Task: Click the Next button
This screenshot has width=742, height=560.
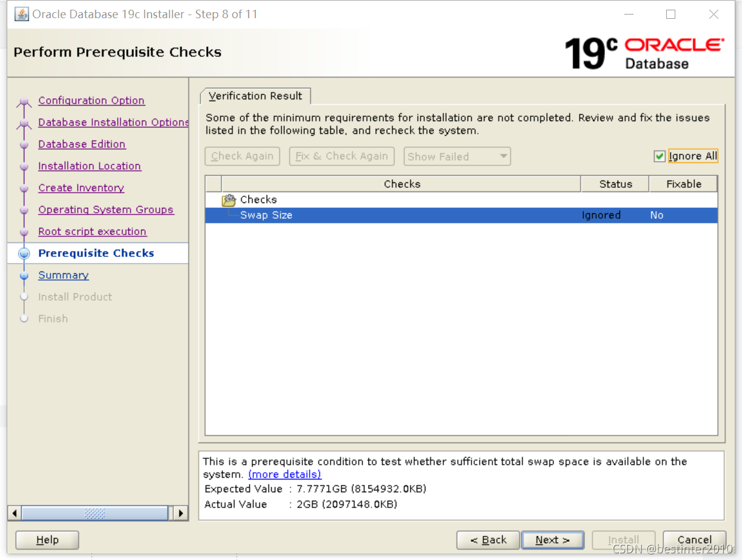Action: [552, 540]
